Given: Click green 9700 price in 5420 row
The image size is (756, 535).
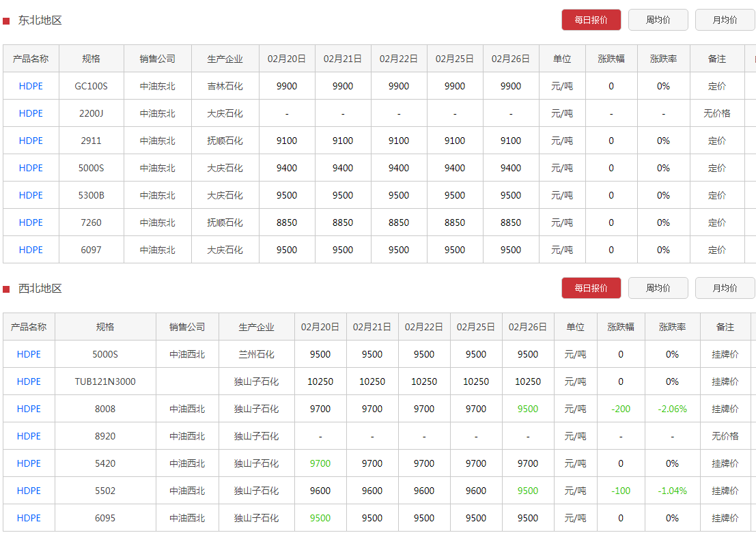Looking at the screenshot, I should pyautogui.click(x=320, y=463).
